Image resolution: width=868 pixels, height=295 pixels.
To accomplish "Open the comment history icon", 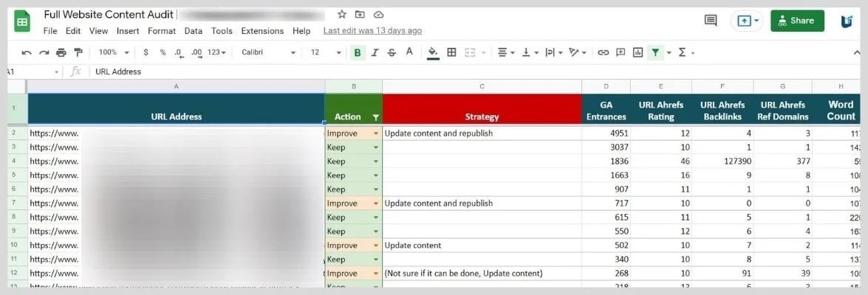I will (710, 21).
